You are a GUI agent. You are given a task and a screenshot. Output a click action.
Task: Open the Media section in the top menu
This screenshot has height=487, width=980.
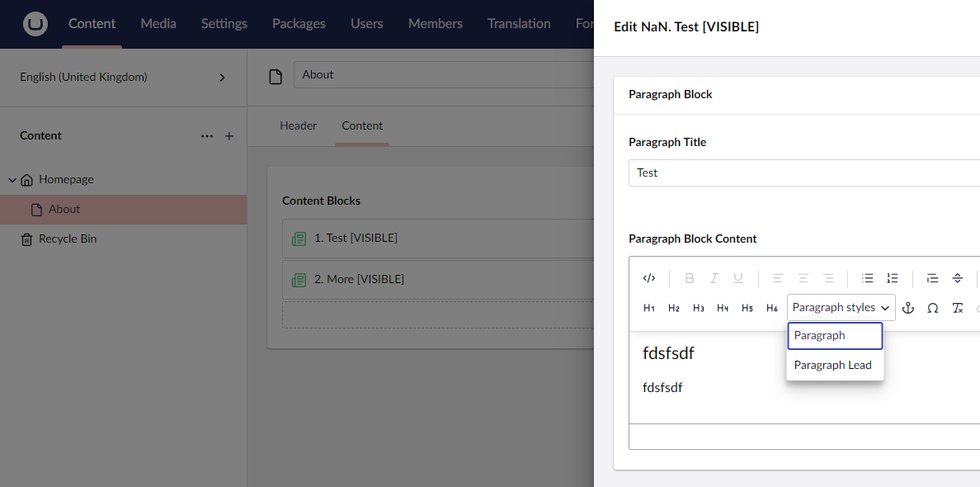click(x=158, y=23)
